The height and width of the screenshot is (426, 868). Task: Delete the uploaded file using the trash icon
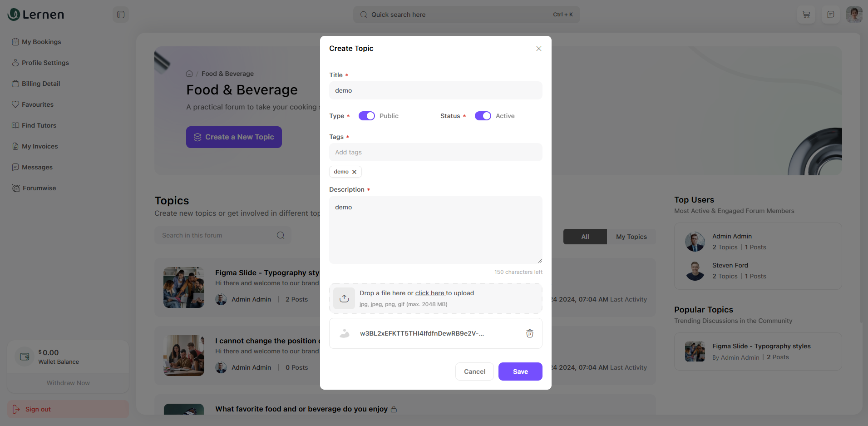[x=529, y=333]
